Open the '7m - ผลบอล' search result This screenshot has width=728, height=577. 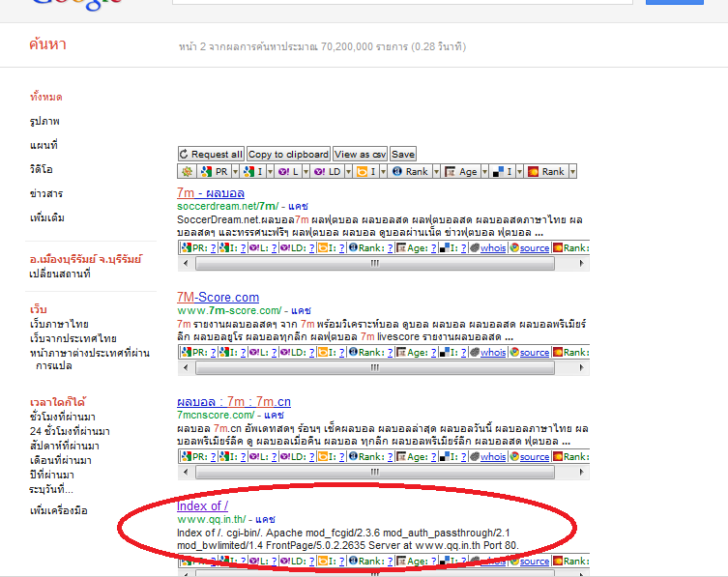pyautogui.click(x=211, y=192)
